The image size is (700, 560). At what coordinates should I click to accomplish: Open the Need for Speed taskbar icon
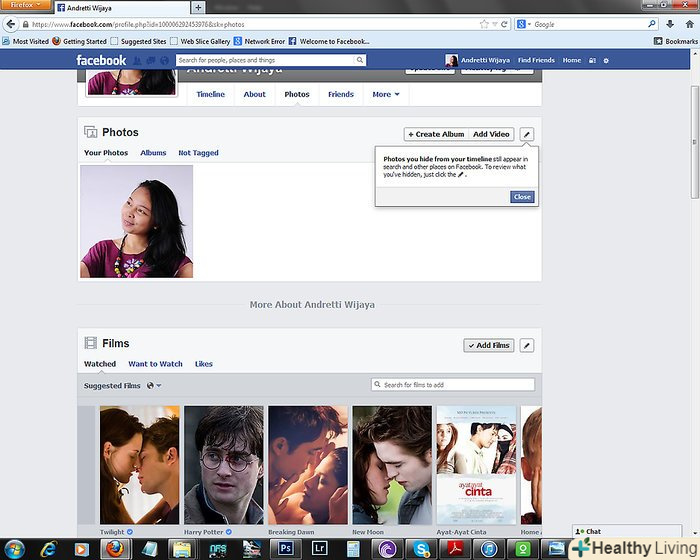click(x=218, y=549)
